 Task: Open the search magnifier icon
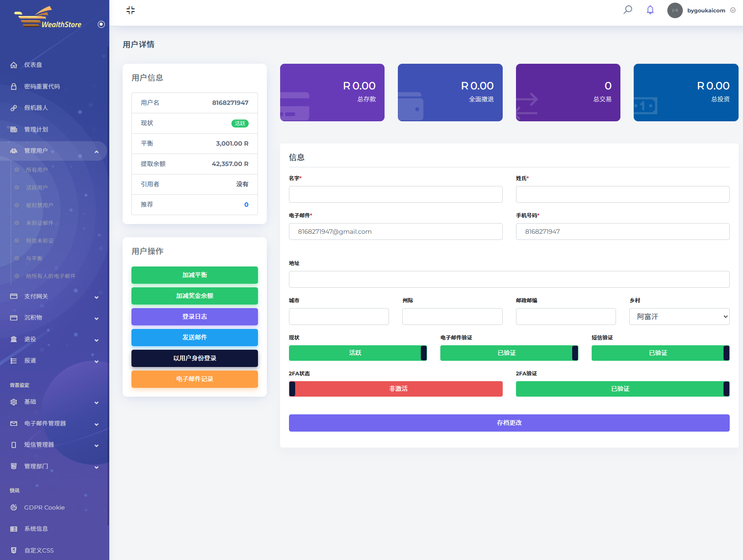pyautogui.click(x=628, y=10)
